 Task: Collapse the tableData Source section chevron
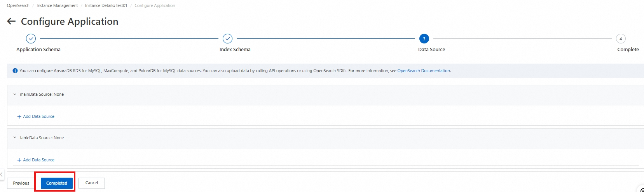[x=15, y=138]
